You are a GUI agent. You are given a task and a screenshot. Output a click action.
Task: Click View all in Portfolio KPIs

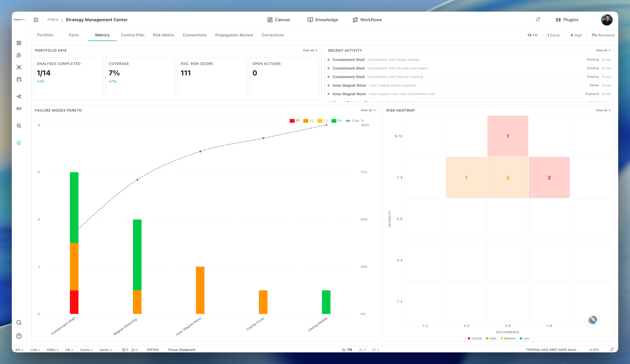(310, 50)
